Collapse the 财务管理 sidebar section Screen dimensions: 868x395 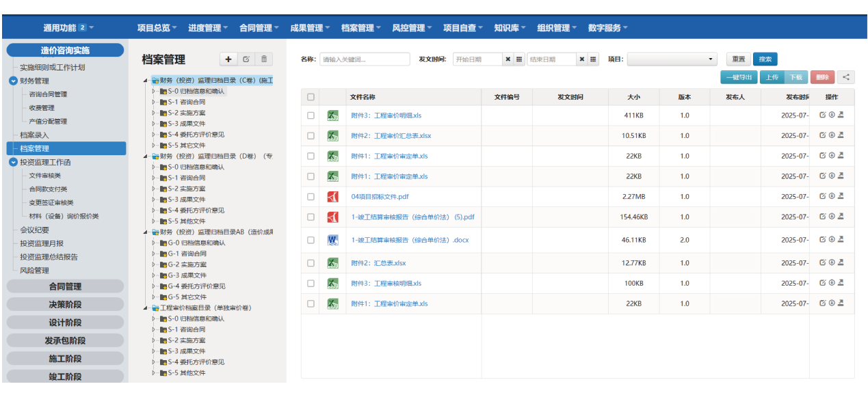tap(13, 81)
